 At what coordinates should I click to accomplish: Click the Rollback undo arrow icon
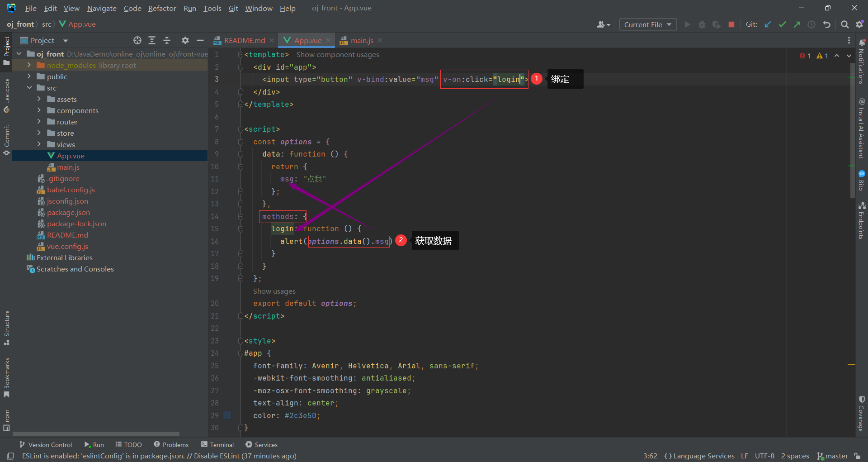827,24
